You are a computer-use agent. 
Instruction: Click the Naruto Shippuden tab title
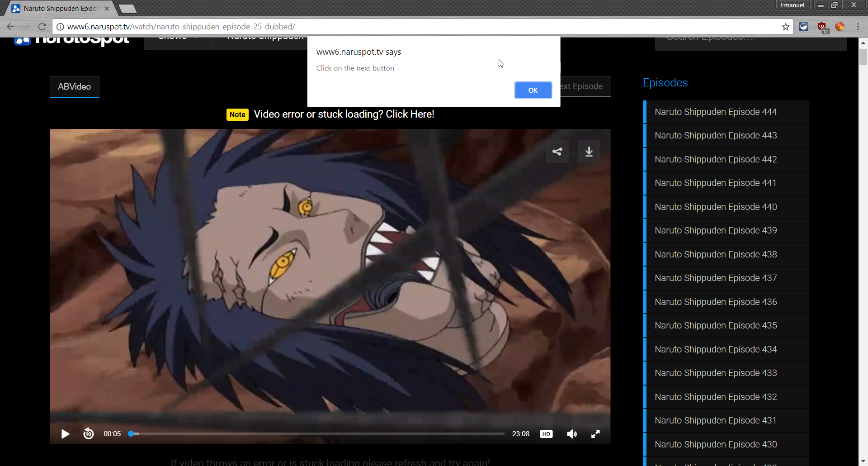point(61,9)
